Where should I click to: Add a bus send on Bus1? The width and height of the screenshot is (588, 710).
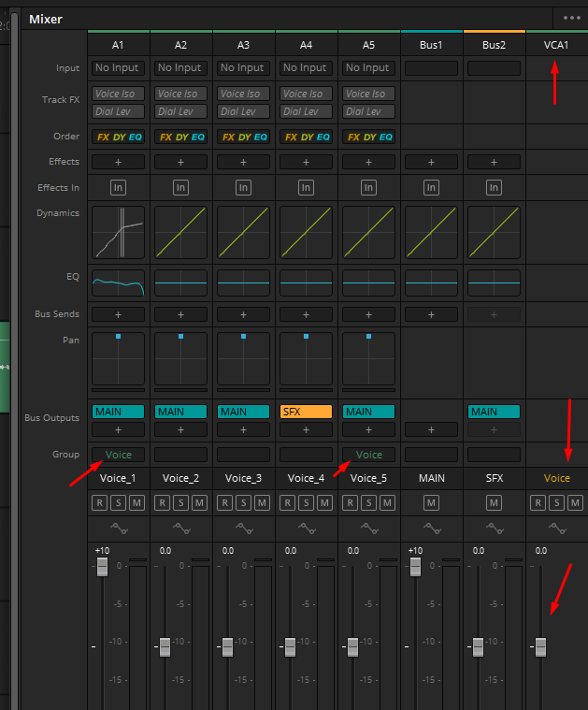coord(431,314)
